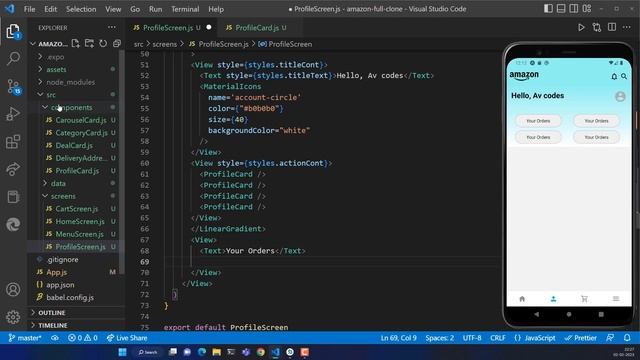This screenshot has height=360, width=640.
Task: Open the Customize Layout icon
Action: point(587,9)
